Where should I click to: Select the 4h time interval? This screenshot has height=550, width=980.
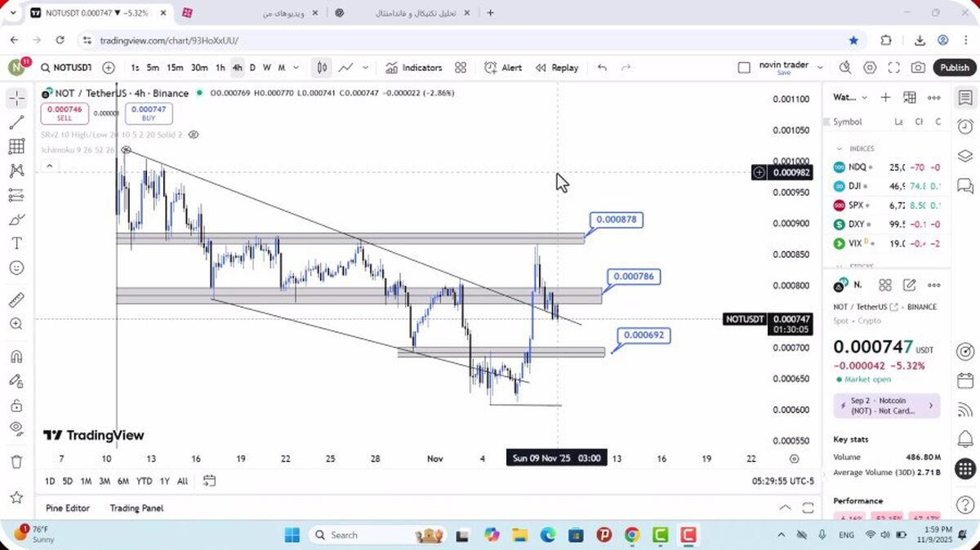pos(237,68)
